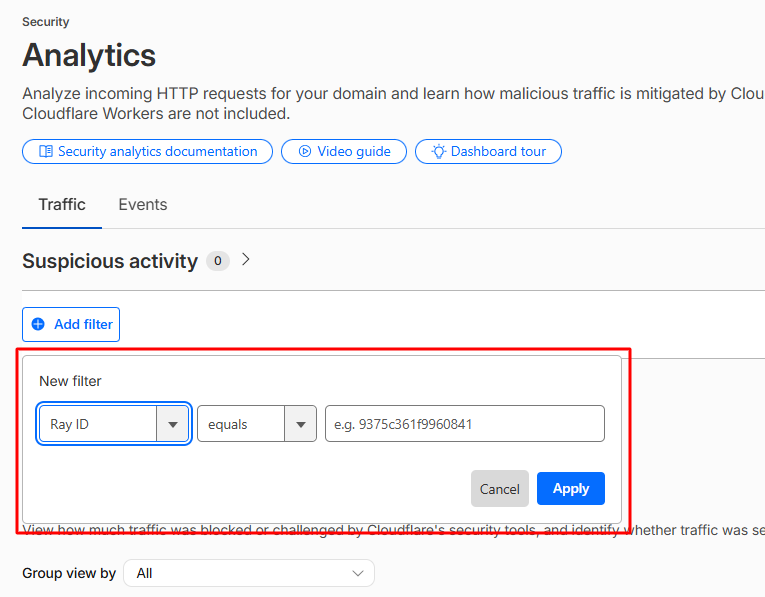765x597 pixels.
Task: Cancel the new filter dialog
Action: click(x=500, y=489)
